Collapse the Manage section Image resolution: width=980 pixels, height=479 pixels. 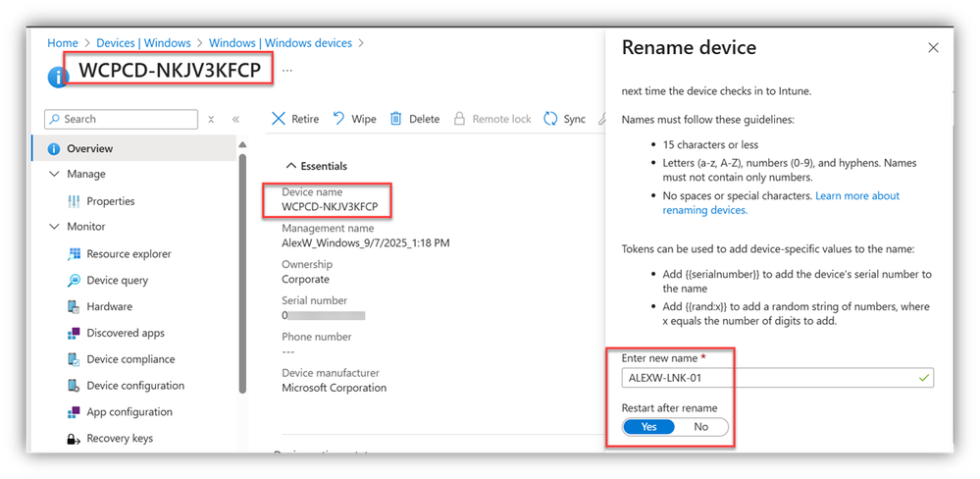[53, 174]
